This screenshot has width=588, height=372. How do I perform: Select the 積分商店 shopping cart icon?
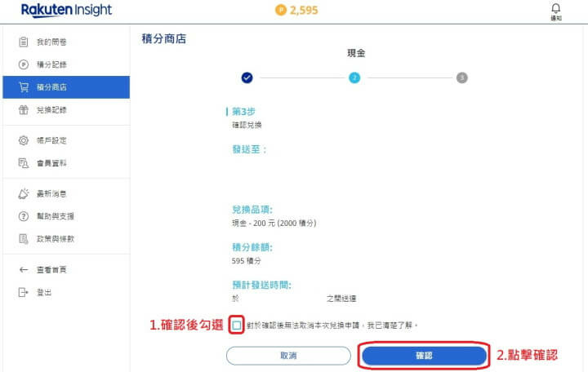point(24,87)
